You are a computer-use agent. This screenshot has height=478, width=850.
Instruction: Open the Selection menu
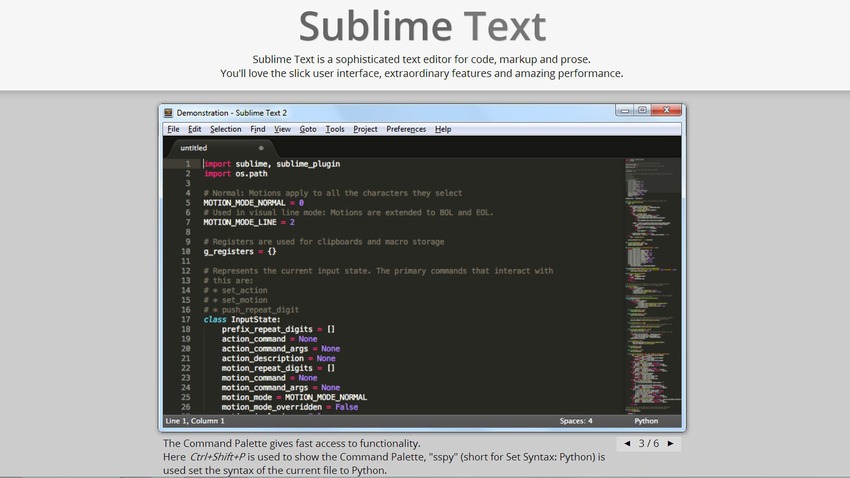(225, 129)
